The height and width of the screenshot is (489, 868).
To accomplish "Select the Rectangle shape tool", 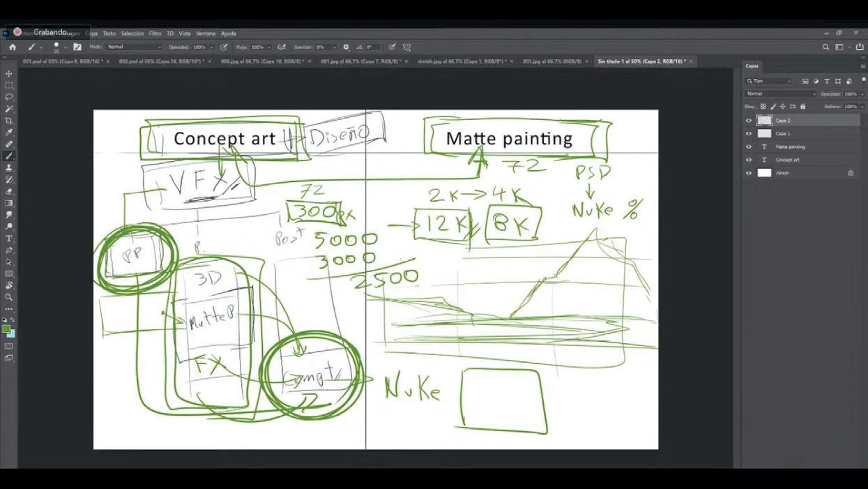I will 9,273.
